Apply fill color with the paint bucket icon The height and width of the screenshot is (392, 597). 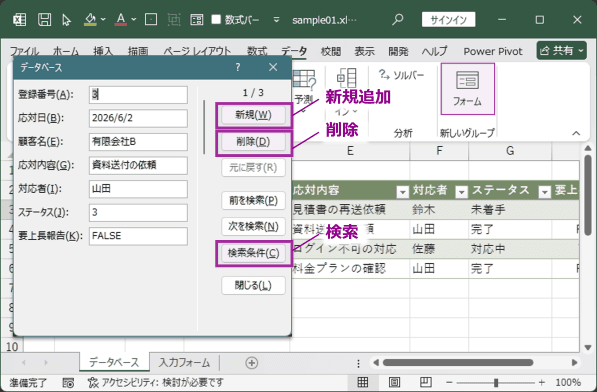[x=90, y=19]
